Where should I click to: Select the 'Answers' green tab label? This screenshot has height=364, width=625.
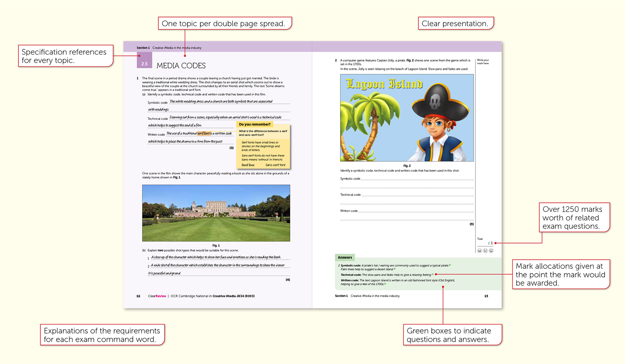(345, 257)
